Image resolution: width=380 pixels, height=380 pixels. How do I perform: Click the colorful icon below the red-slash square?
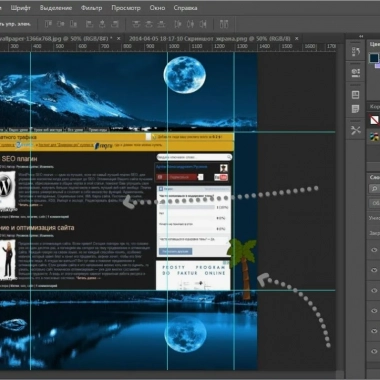coord(375,137)
